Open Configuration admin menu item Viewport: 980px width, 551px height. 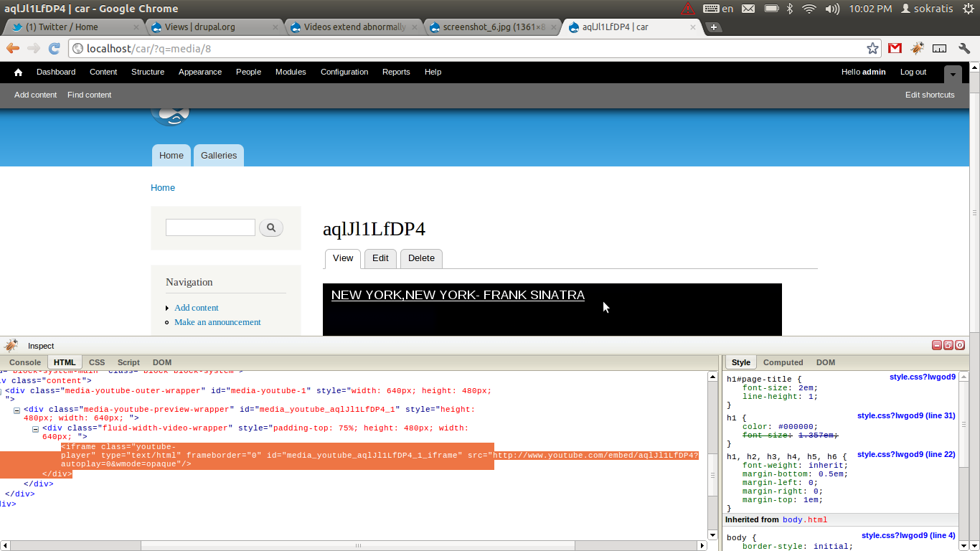tap(344, 72)
